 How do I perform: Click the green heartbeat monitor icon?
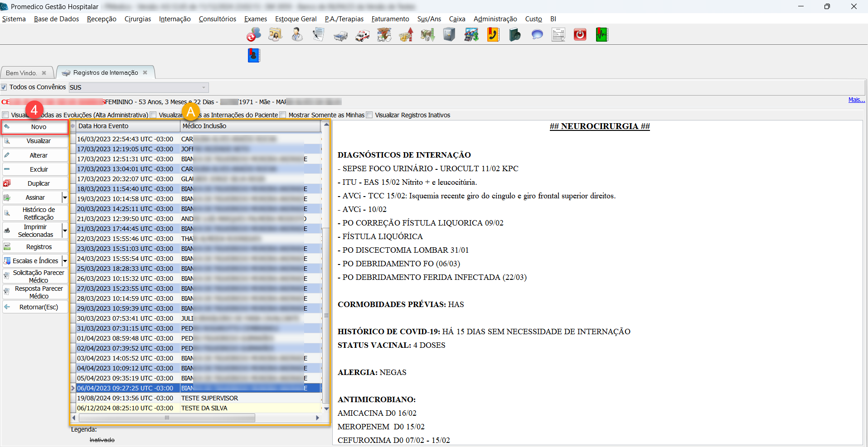click(601, 35)
